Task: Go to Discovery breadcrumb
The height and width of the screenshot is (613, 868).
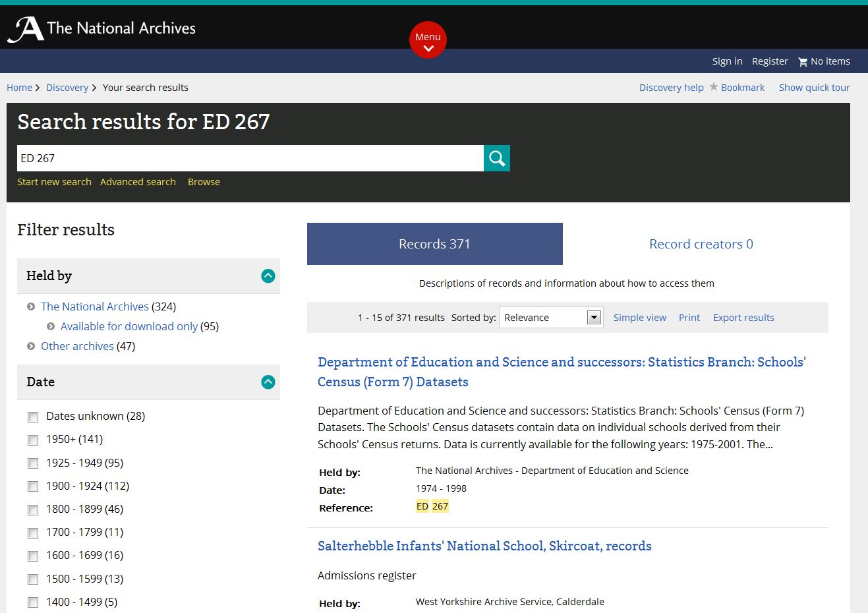Action: pyautogui.click(x=67, y=88)
